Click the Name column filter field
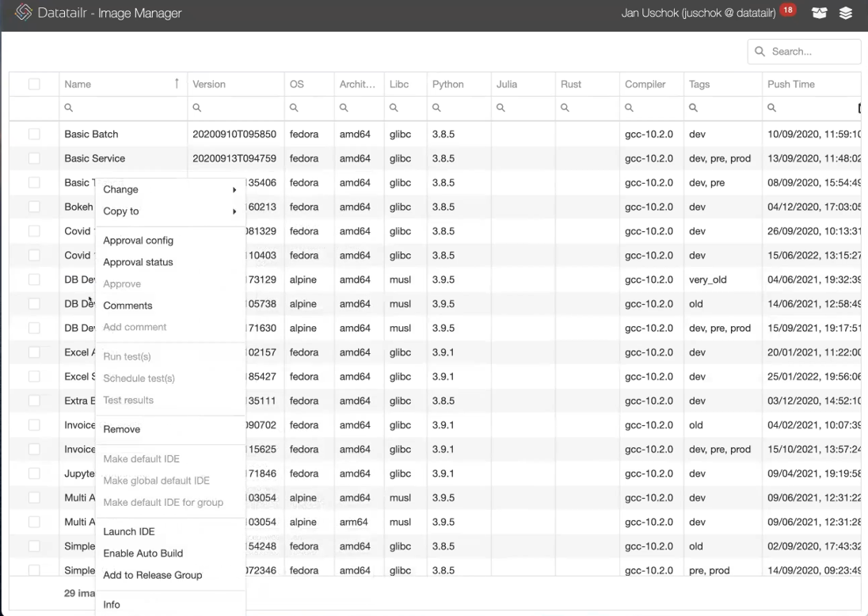The height and width of the screenshot is (616, 868). tap(124, 108)
